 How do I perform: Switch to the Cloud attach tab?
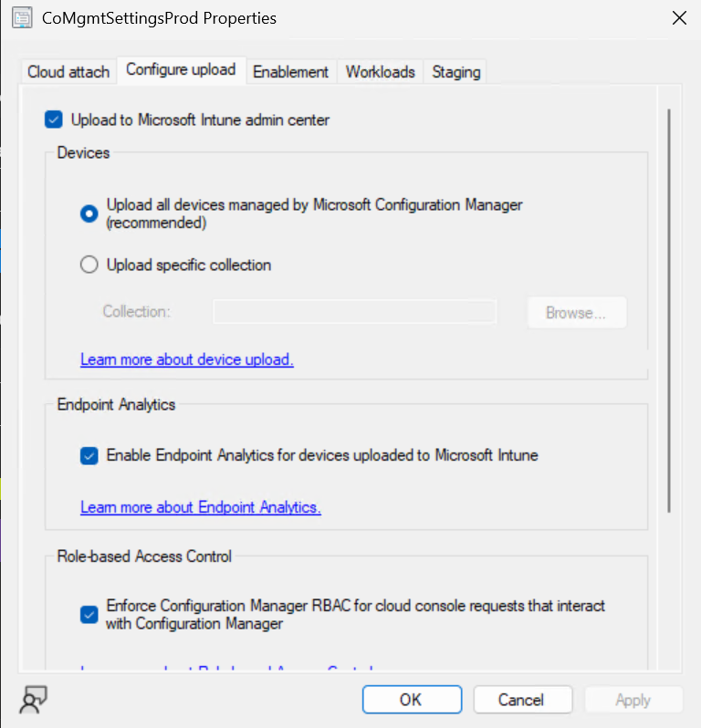tap(68, 71)
